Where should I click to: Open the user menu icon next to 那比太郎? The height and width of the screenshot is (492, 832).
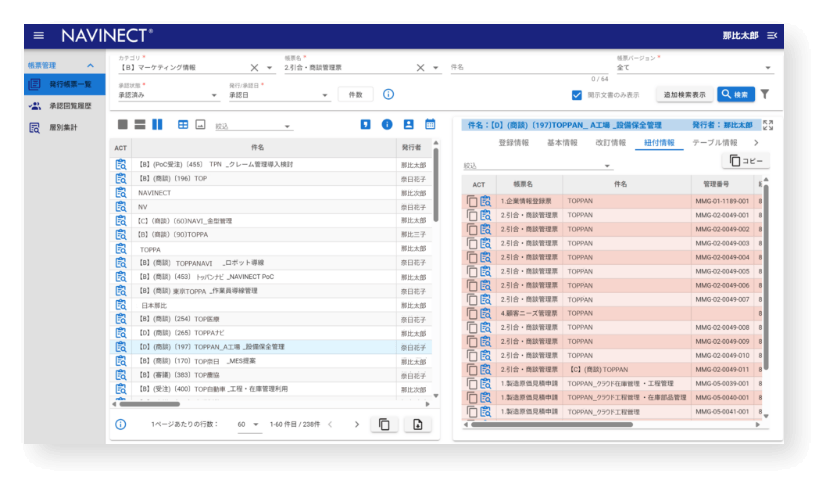(x=772, y=36)
